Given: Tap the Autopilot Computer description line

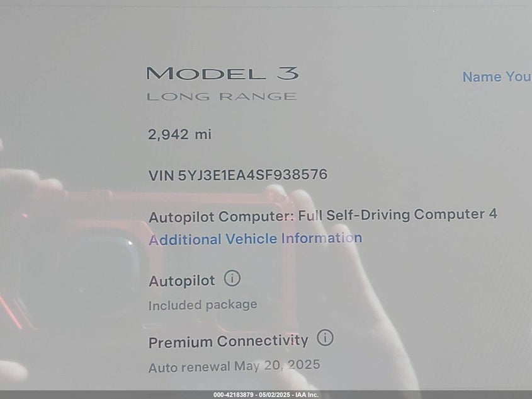Looking at the screenshot, I should click(x=322, y=216).
